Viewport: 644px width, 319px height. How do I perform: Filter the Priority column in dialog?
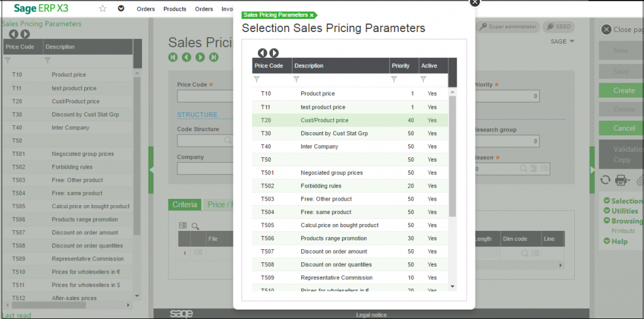click(x=394, y=79)
